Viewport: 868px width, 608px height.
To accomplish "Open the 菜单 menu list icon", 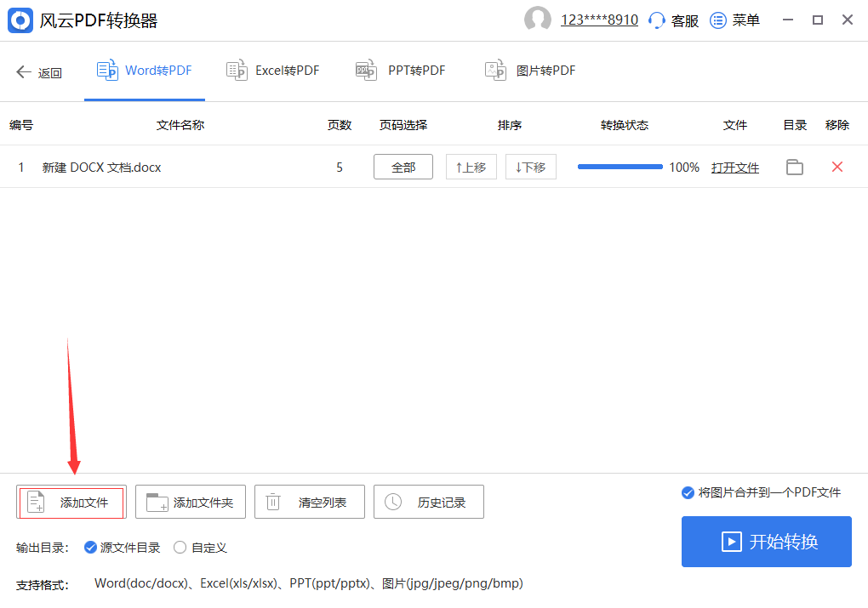I will (x=718, y=20).
